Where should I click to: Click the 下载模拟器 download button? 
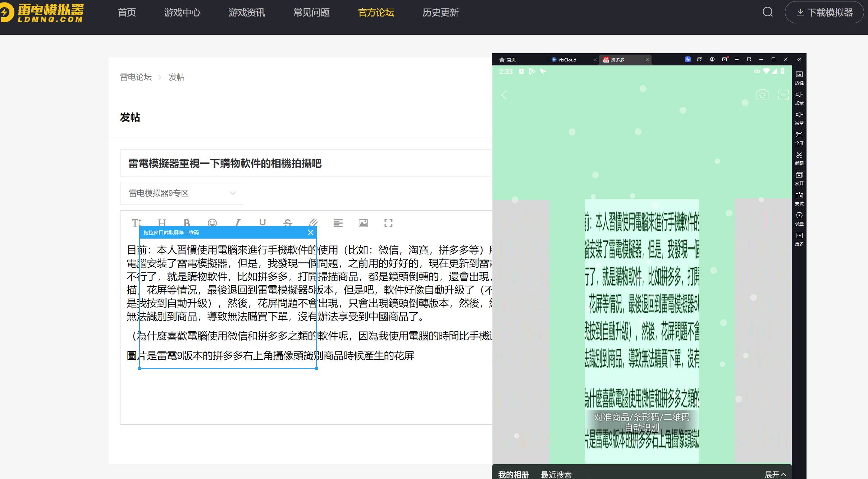pos(824,13)
